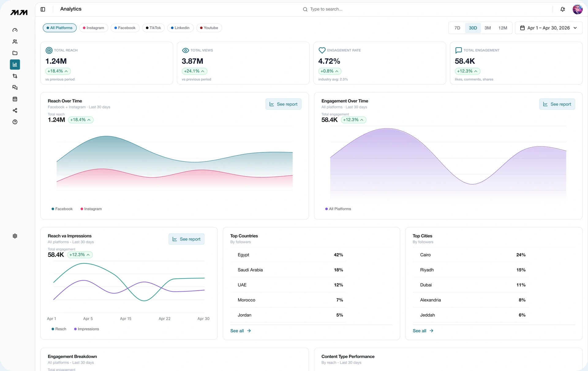Filter by the Linkedin chip
The width and height of the screenshot is (588, 371).
(180, 28)
